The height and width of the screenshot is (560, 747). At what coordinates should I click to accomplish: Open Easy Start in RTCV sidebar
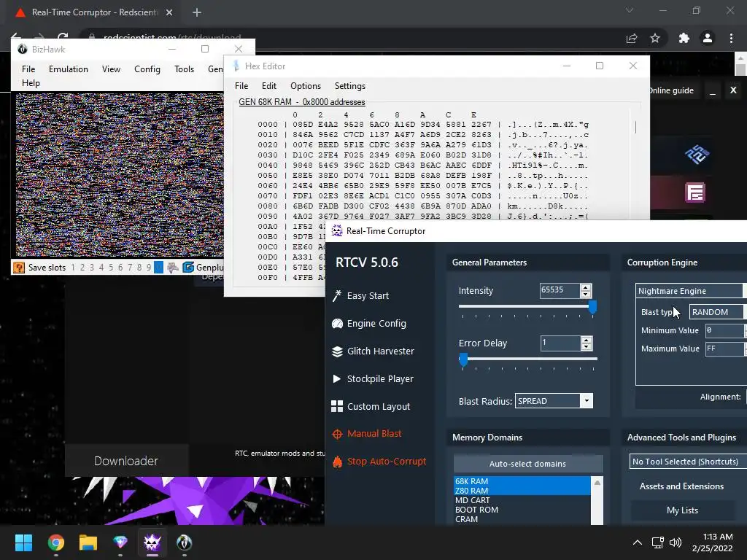(360, 296)
